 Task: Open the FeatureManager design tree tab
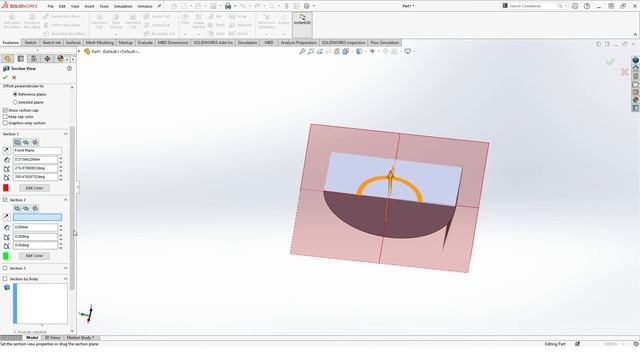[7, 59]
